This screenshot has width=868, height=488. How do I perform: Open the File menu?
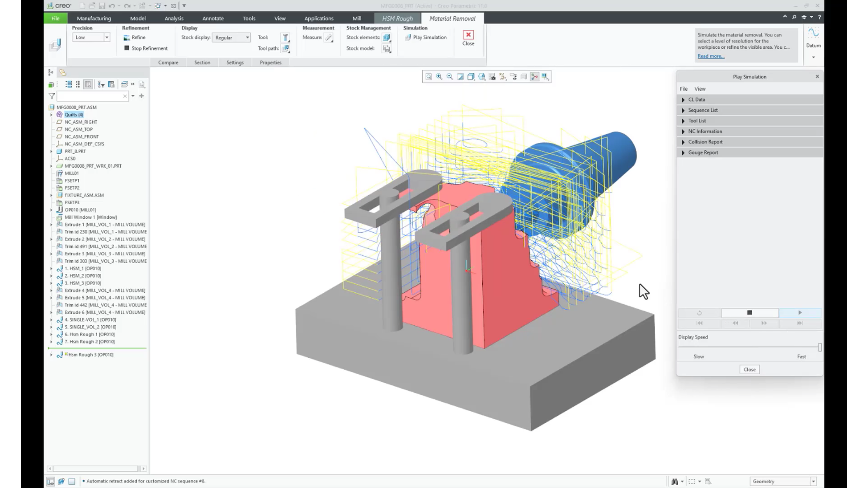56,19
